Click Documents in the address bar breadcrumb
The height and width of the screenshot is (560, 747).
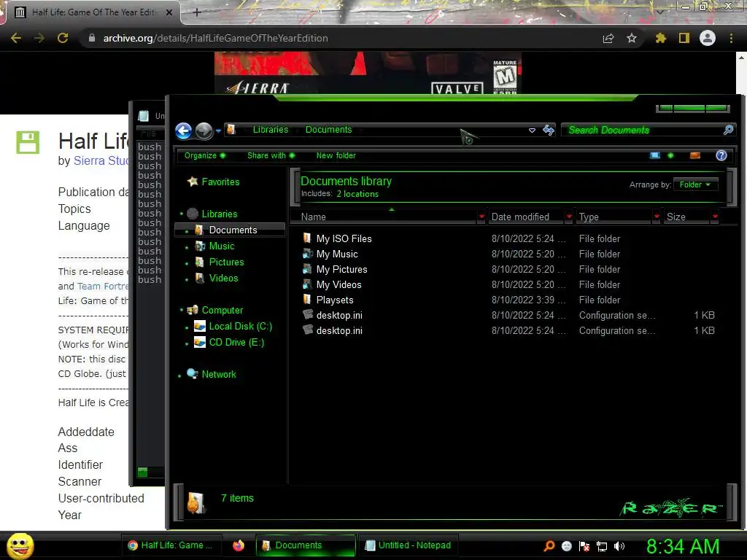pos(329,130)
